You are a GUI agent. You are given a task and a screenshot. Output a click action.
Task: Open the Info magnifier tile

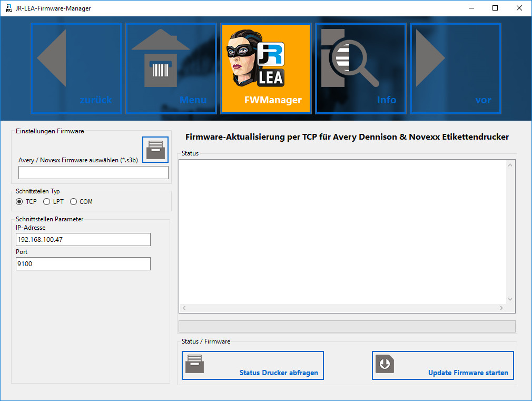361,68
